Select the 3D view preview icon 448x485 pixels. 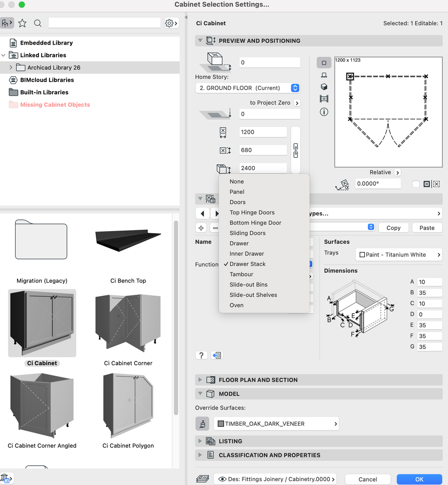324,87
